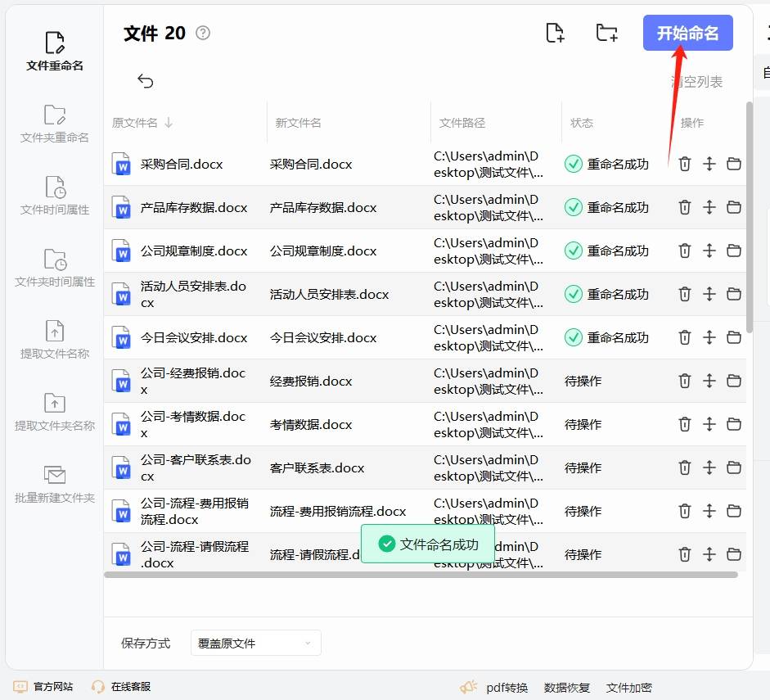Select the 批量新建文件夹 sidebar icon
The height and width of the screenshot is (700, 770).
pyautogui.click(x=54, y=483)
